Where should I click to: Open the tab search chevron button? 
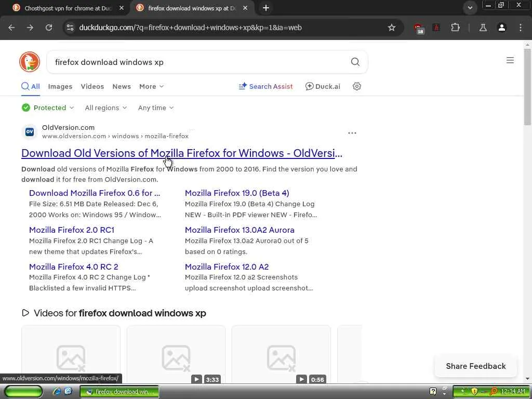(x=470, y=7)
